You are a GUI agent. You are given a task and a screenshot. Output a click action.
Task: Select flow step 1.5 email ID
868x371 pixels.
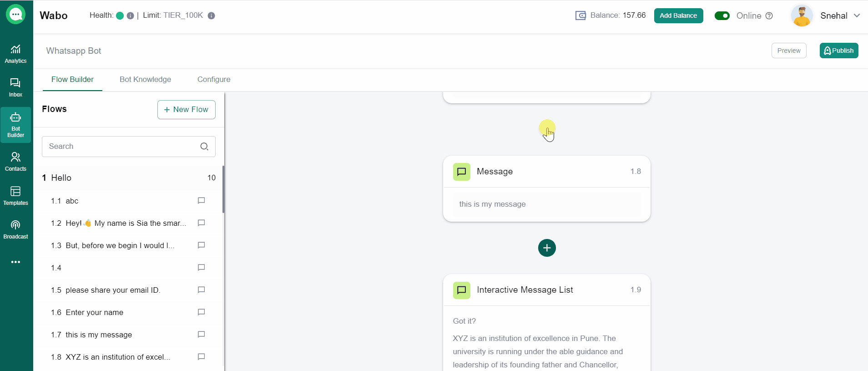113,290
